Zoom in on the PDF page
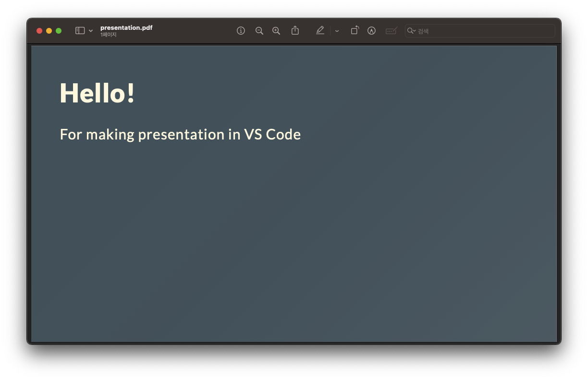This screenshot has width=588, height=380. 276,31
